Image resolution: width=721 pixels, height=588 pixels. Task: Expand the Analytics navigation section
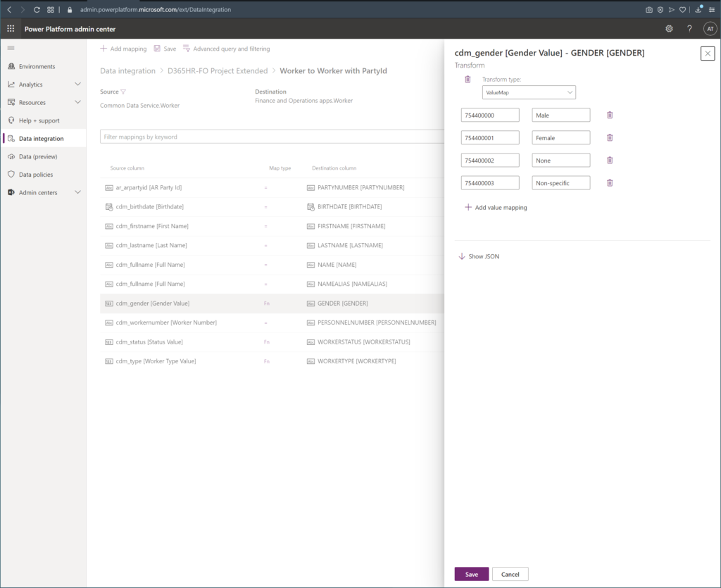[77, 85]
